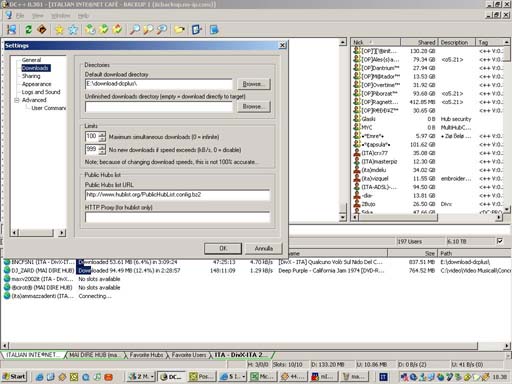512x384 pixels.
Task: Toggle the checkbox beside the 6.10 TB total
Action: click(x=500, y=241)
